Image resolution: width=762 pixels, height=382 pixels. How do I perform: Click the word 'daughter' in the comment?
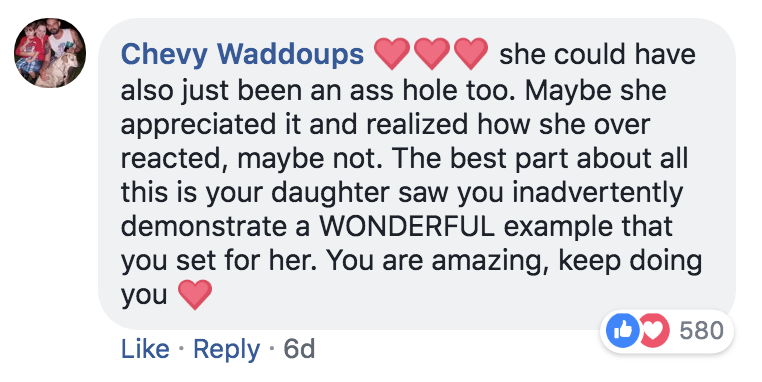pos(330,192)
